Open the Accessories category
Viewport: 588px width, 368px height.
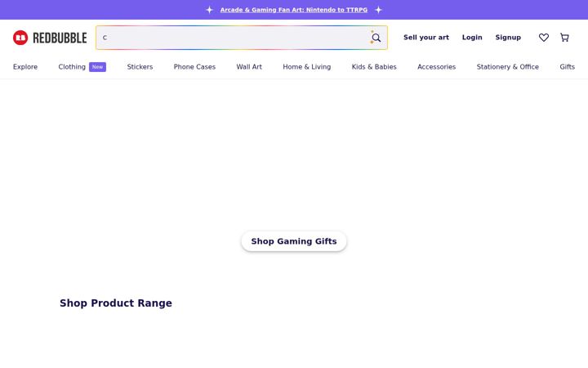[x=436, y=67]
